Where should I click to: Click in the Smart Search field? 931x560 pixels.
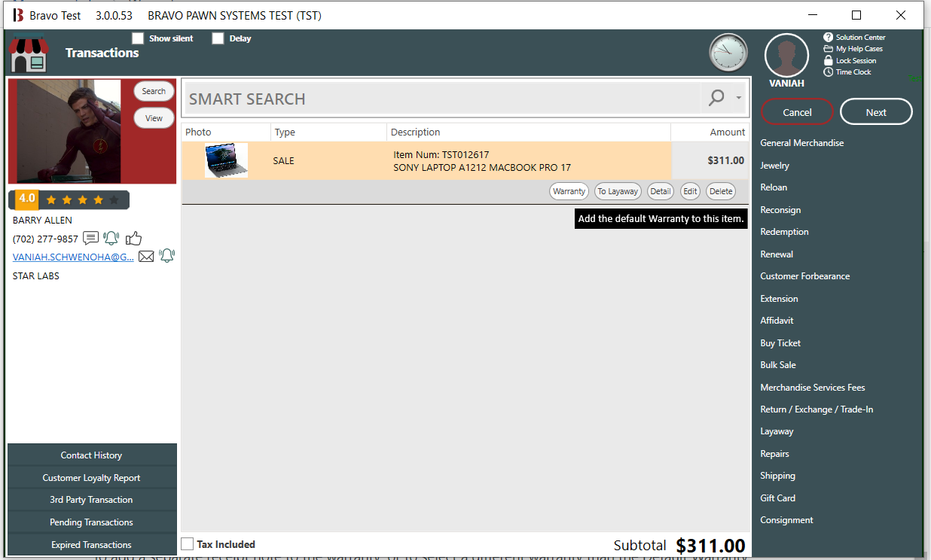(x=442, y=99)
